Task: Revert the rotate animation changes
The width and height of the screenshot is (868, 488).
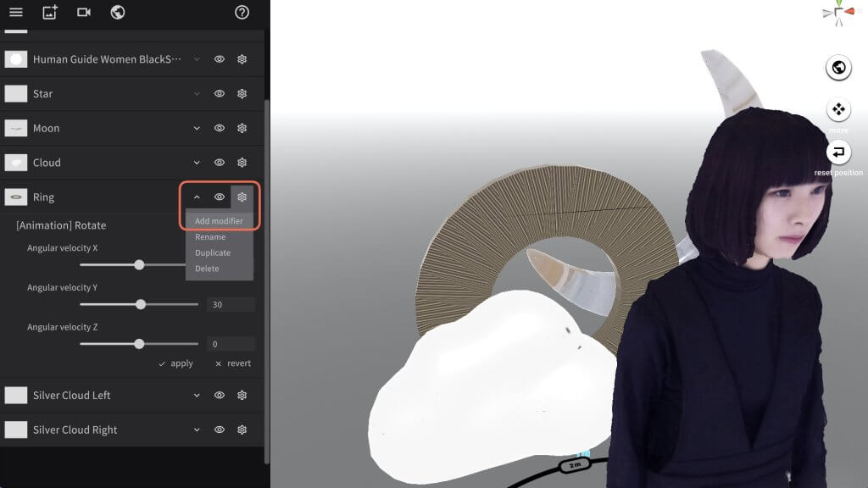Action: pyautogui.click(x=230, y=363)
